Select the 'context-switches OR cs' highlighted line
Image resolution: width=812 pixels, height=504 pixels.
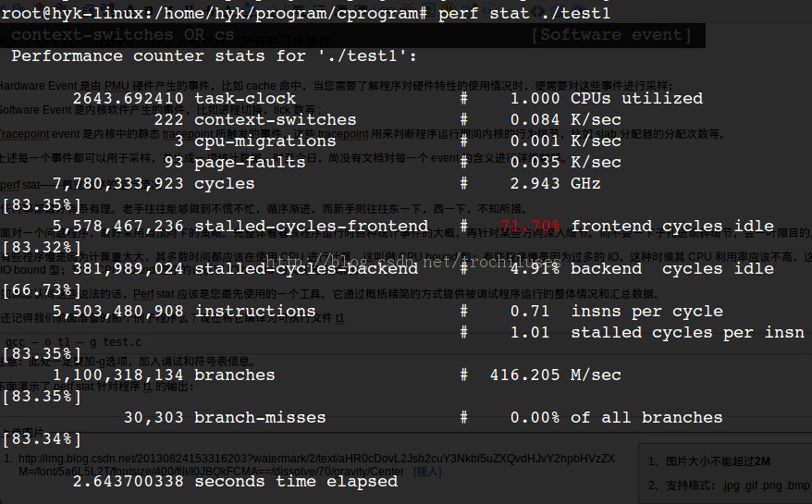coord(122,34)
